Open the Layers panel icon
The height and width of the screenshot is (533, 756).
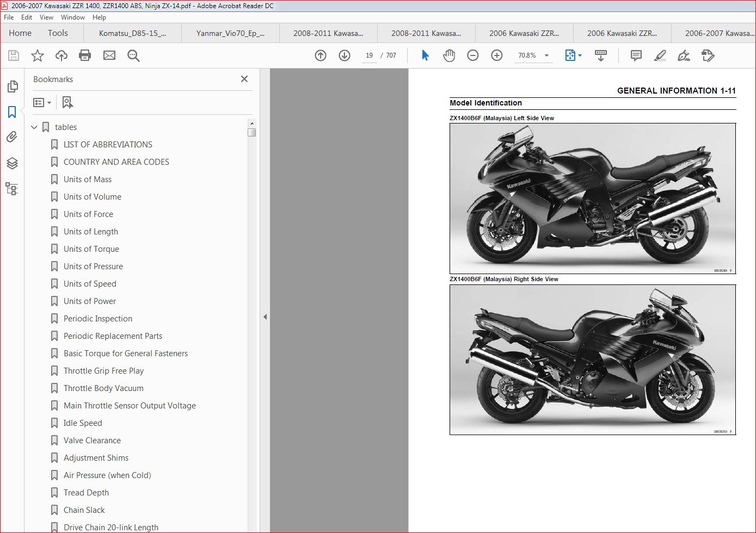click(12, 163)
